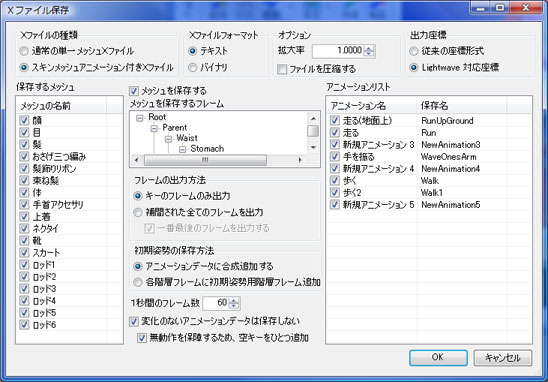Enable ファイルを圧縮する checkbox

coord(282,69)
